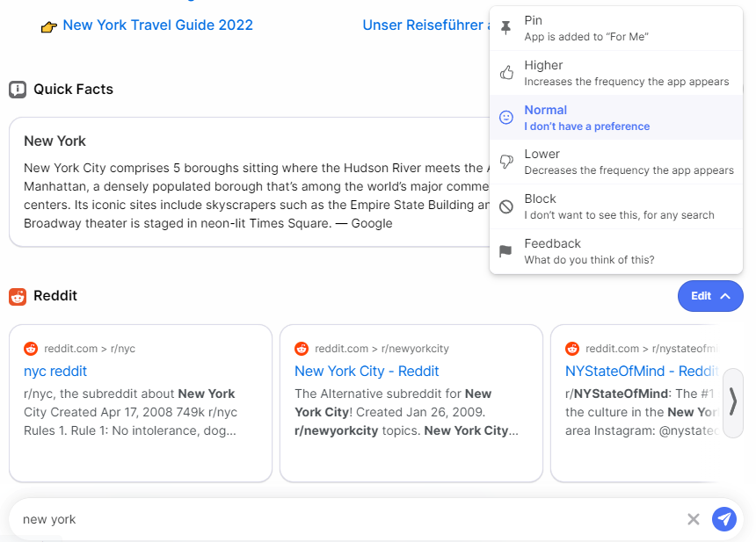
Task: Click the r/nyc subreddit description snippet
Action: point(131,412)
